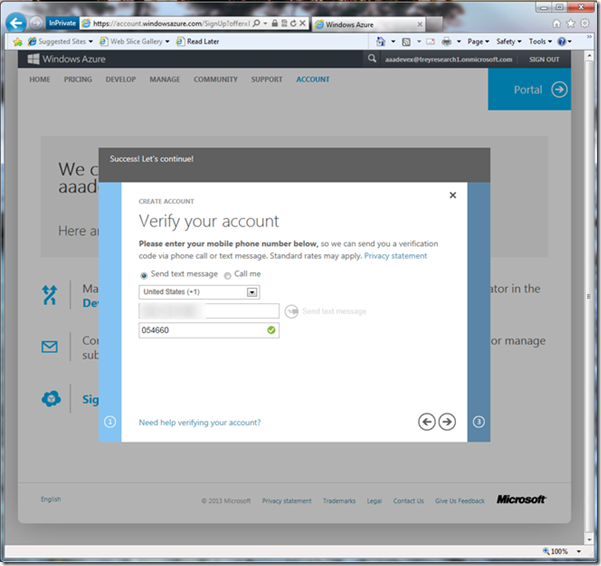Screen dimensions: 601x566
Task: Click the step 3 circle indicator
Action: (x=478, y=422)
